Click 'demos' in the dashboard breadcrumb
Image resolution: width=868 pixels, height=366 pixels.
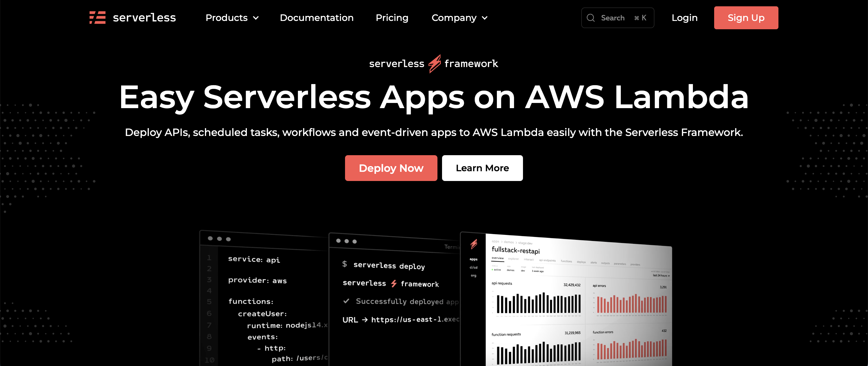tap(509, 242)
